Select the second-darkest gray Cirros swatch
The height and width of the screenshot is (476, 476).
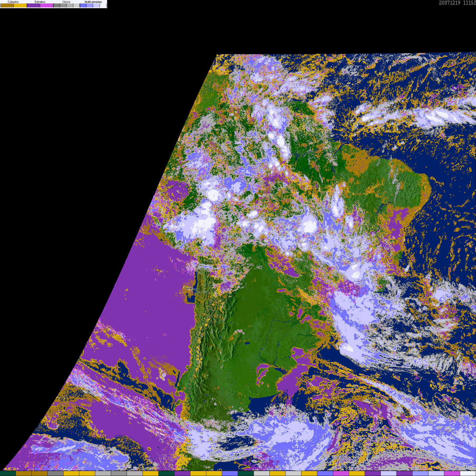tap(63, 6)
